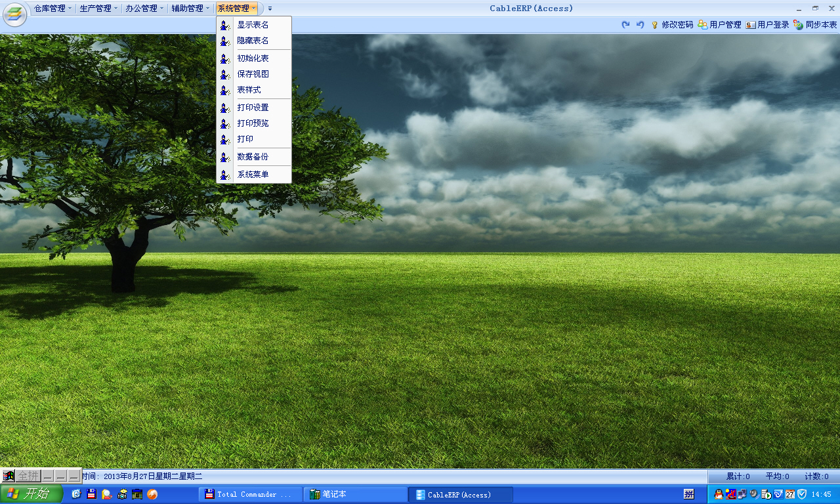Choose 数据备份 in the 系统管理 menu
Viewport: 840px width, 504px height.
(x=253, y=157)
